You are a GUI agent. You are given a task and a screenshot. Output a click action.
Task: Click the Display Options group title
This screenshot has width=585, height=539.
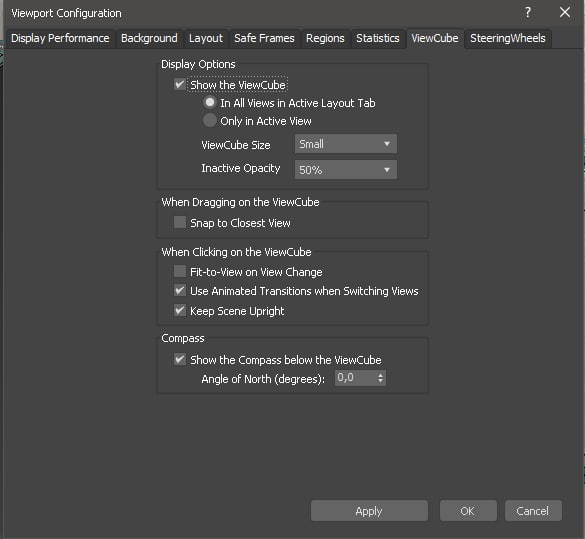click(x=198, y=64)
